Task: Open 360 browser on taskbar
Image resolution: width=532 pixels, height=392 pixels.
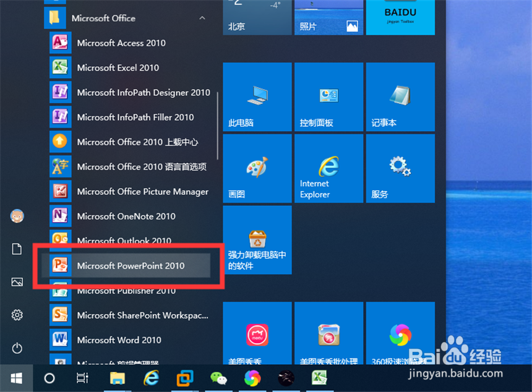Action: pyautogui.click(x=252, y=378)
